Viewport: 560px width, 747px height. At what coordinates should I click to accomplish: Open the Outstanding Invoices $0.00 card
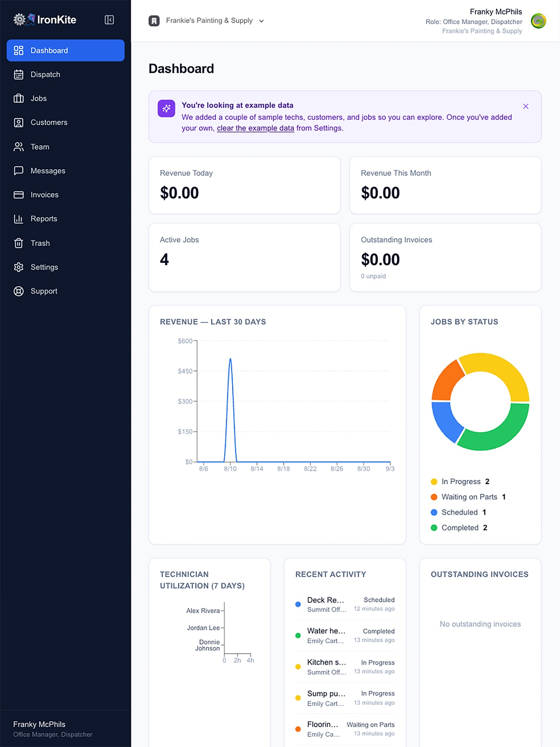[445, 257]
